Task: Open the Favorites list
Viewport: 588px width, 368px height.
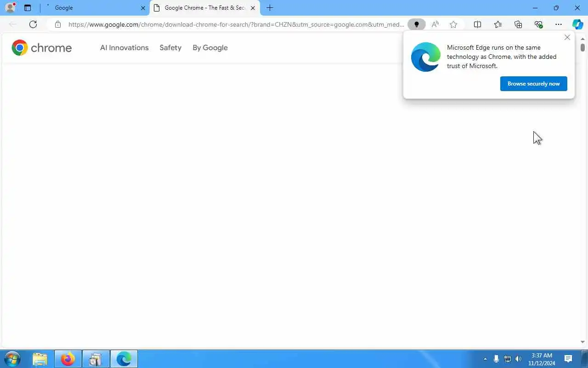Action: point(498,24)
